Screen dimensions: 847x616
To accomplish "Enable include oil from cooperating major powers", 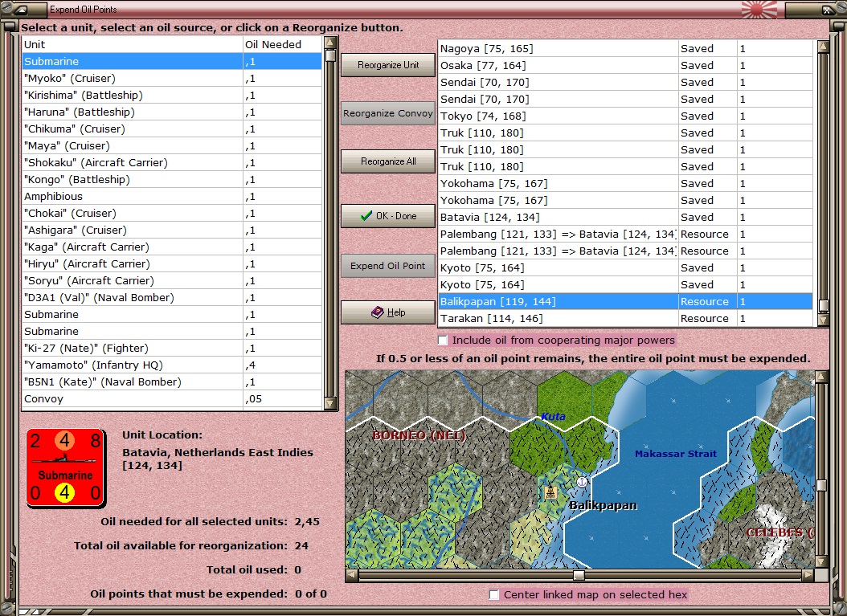I will coord(443,340).
